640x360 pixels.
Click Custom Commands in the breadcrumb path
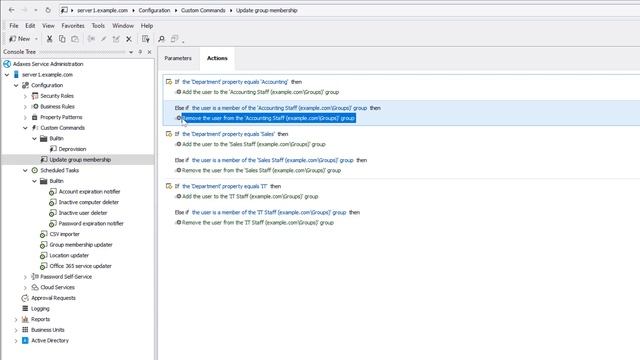pos(203,10)
